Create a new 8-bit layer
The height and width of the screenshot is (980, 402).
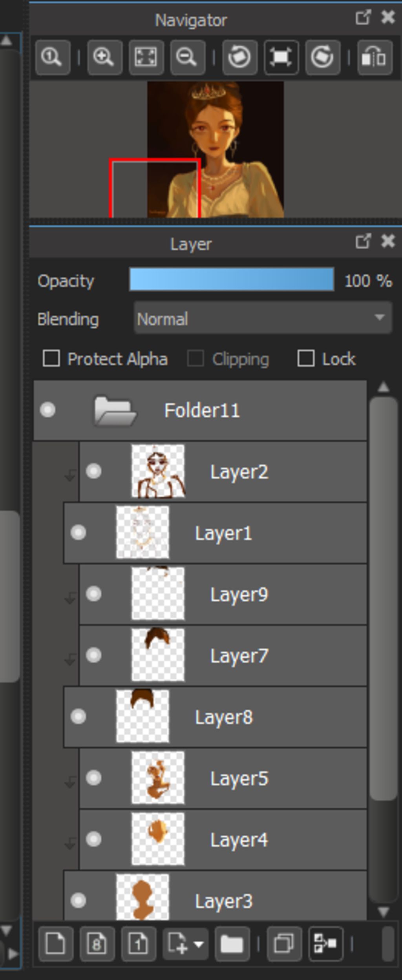[x=97, y=944]
